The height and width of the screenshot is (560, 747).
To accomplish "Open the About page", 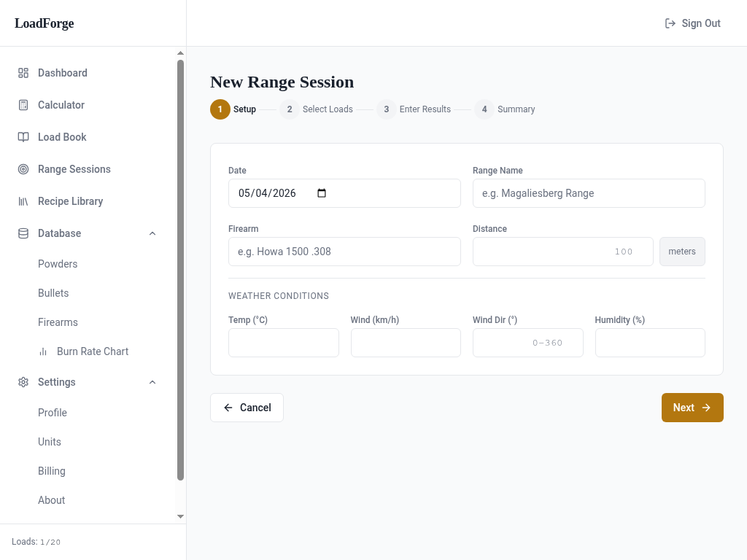I will [x=52, y=500].
